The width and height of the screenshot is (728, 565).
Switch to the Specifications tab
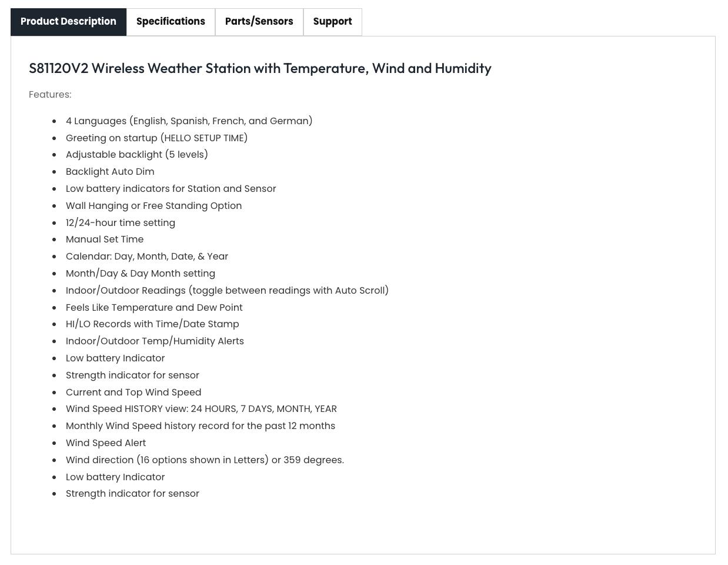coord(171,22)
